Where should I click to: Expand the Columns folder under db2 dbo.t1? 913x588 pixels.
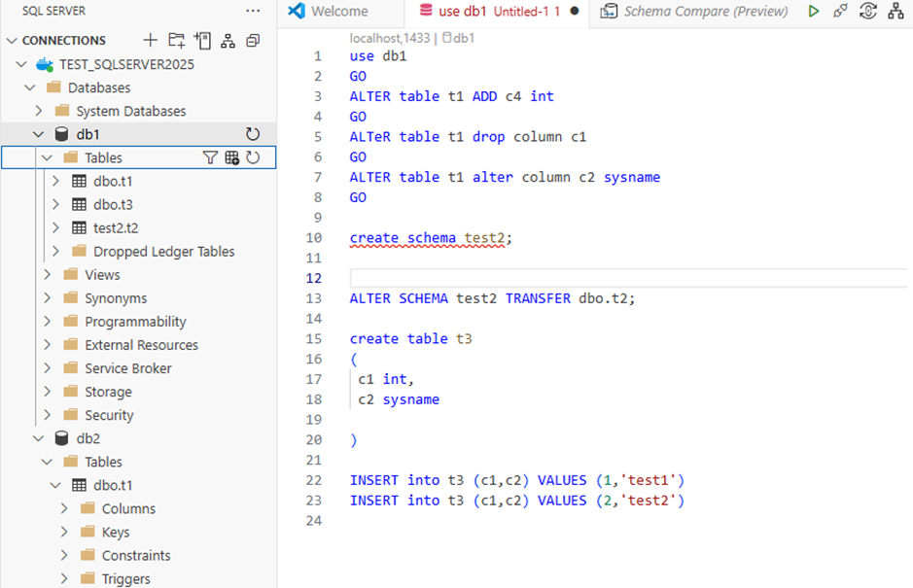point(64,508)
